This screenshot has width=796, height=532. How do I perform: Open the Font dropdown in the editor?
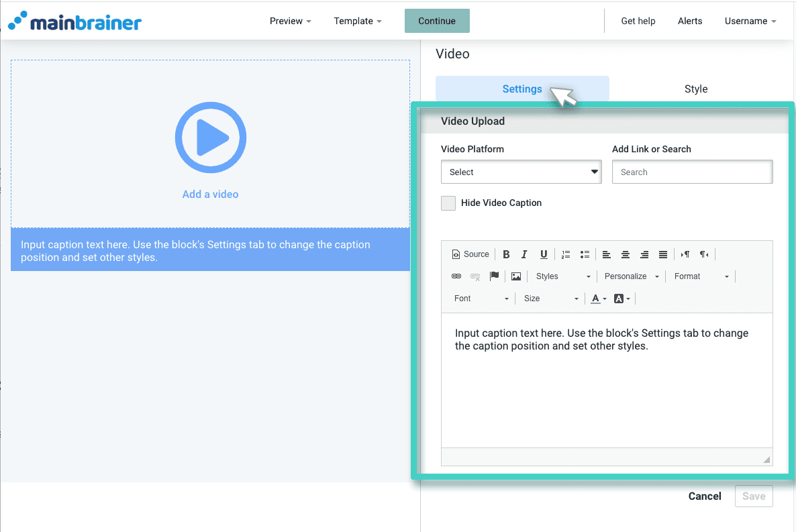click(x=479, y=299)
